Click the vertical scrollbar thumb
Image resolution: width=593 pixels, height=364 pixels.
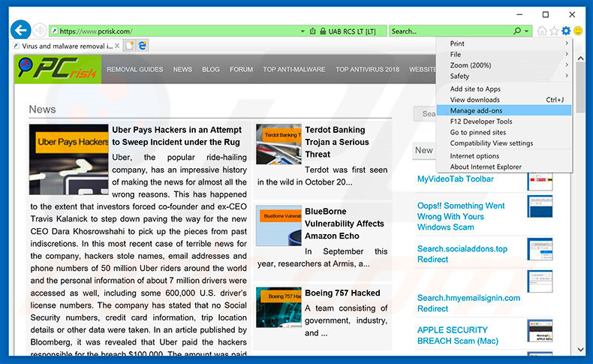[580, 87]
